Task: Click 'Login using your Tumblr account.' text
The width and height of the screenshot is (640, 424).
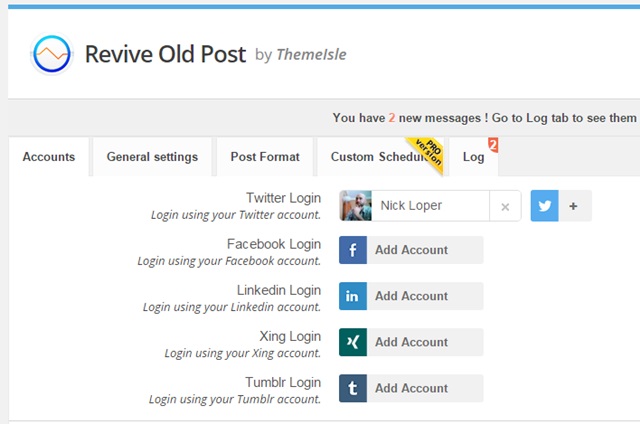Action: [235, 399]
